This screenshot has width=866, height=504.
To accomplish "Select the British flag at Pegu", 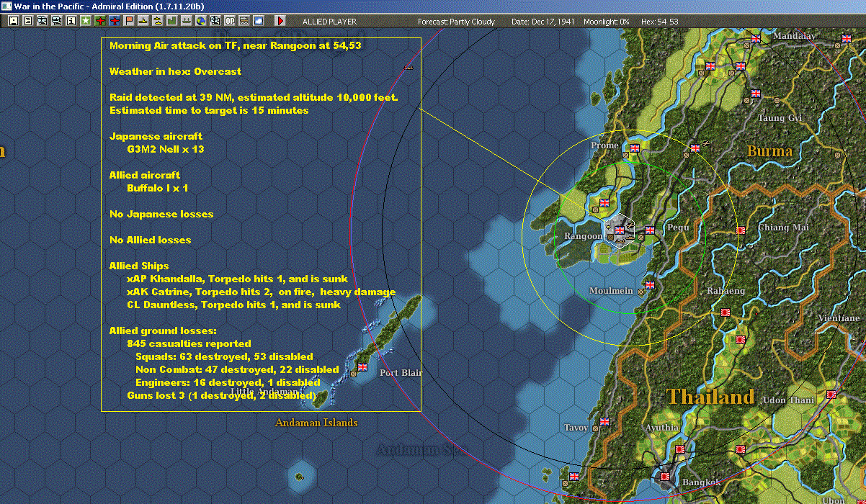I will pyautogui.click(x=649, y=230).
